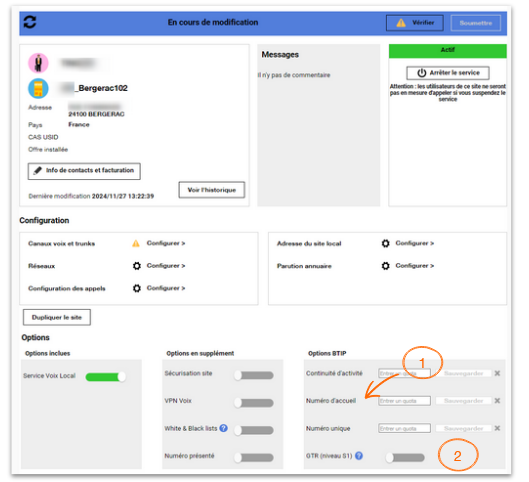Screen dimensions: 529x482
Task: Click the refresh arrows icon in the header
Action: point(30,22)
